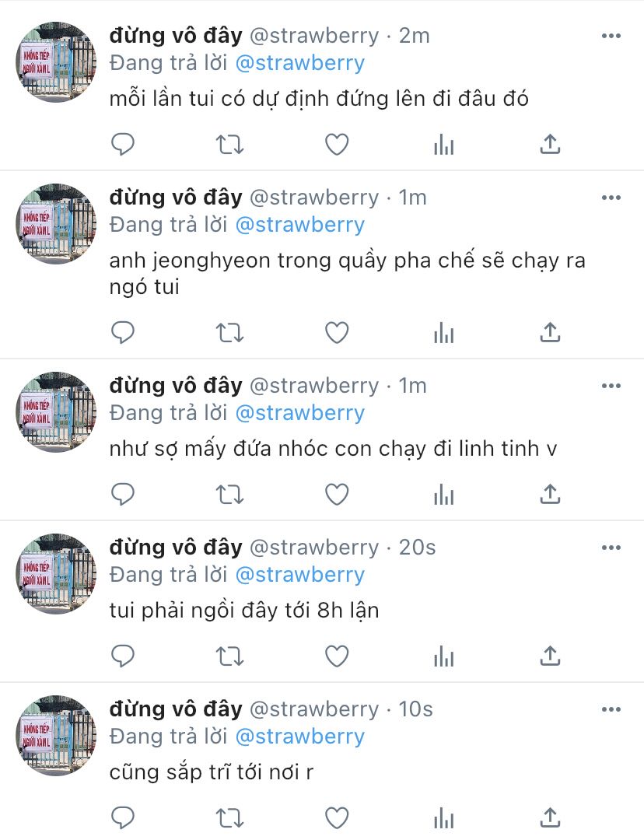Open profile name 'đừng vô đây' on first tweet

click(x=176, y=36)
